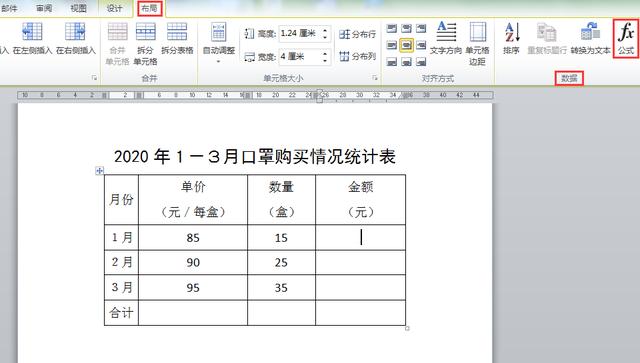Click Convert to Text (转换为文本)
This screenshot has height=363, width=640.
(x=590, y=38)
